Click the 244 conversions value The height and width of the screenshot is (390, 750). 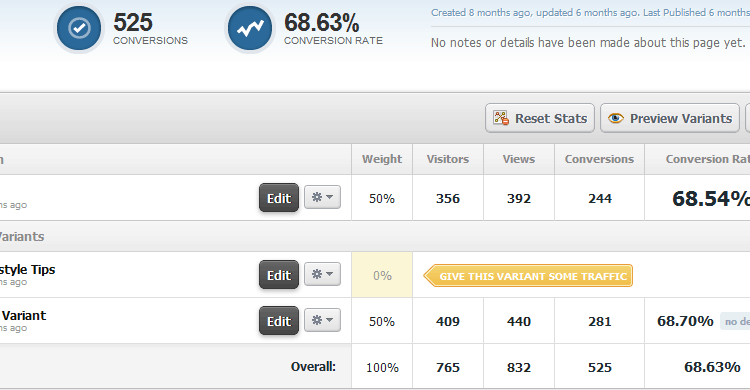click(600, 199)
